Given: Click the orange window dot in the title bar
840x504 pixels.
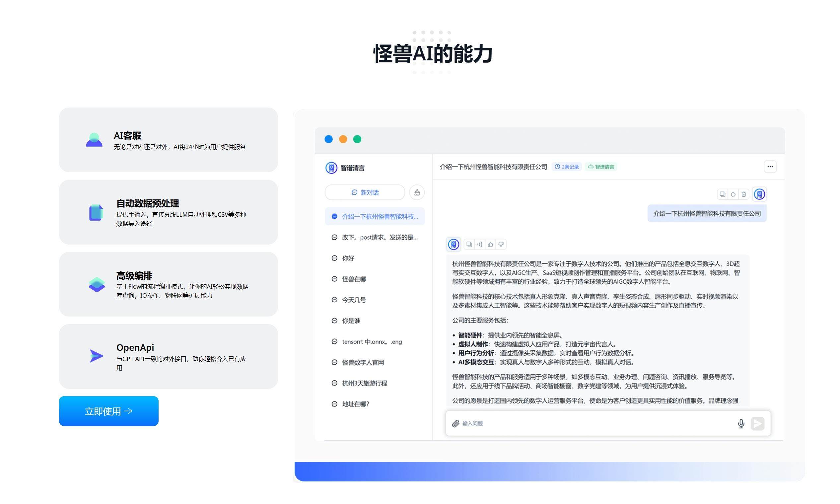Looking at the screenshot, I should click(x=343, y=139).
